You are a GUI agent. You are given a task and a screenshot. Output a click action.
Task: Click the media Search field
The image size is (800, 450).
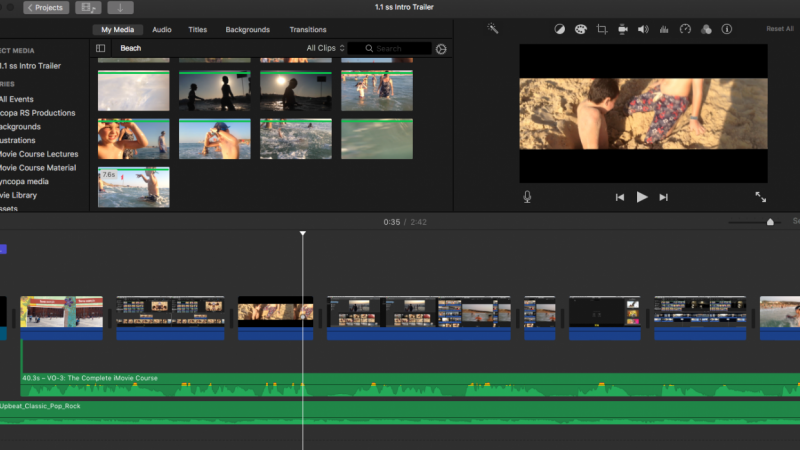tap(390, 48)
